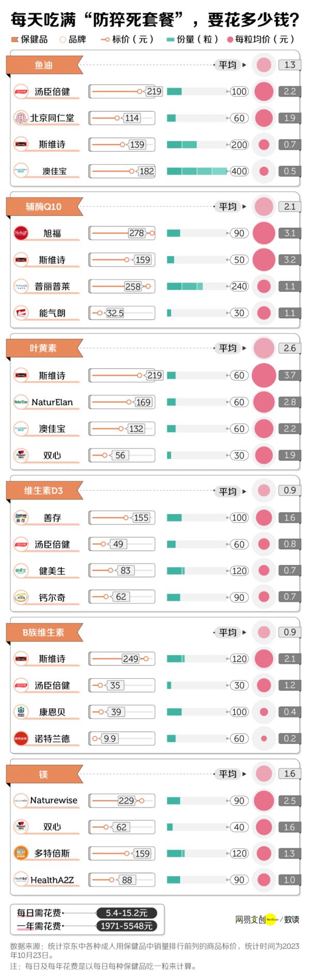Click the 网易文创 数读 logo
The image size is (310, 980).
point(267,919)
